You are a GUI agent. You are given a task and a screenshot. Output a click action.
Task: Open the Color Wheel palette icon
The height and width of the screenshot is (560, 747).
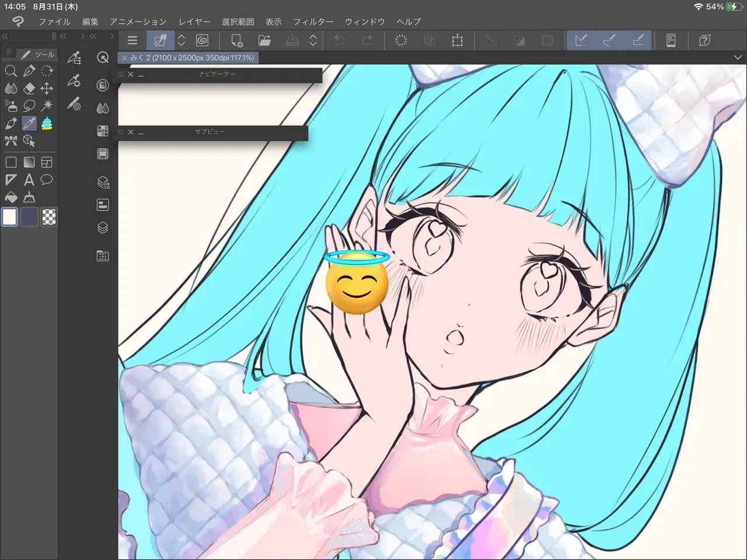click(x=103, y=85)
